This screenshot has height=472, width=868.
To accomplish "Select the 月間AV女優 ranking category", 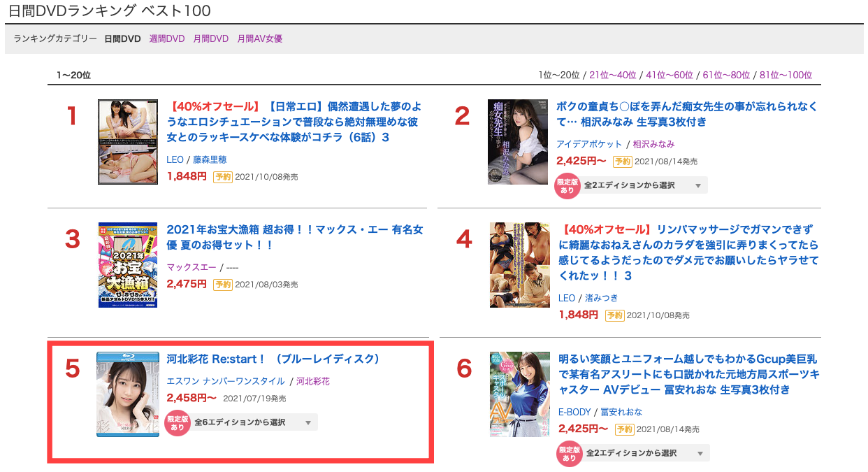I will pyautogui.click(x=259, y=39).
